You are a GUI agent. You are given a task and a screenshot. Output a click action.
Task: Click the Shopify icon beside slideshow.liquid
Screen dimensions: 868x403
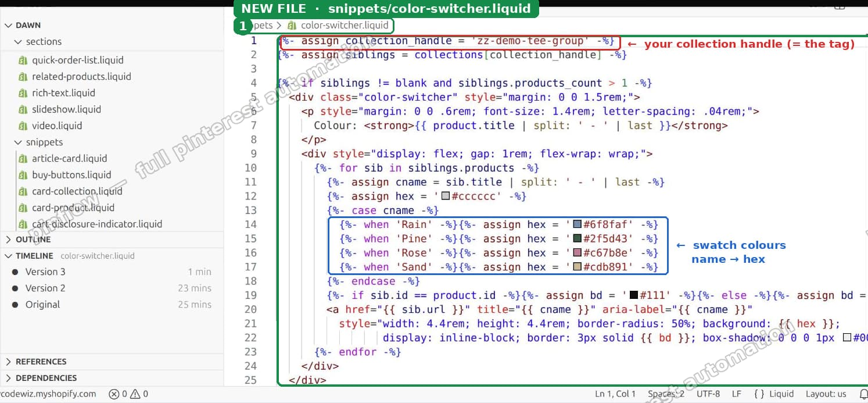(x=23, y=109)
